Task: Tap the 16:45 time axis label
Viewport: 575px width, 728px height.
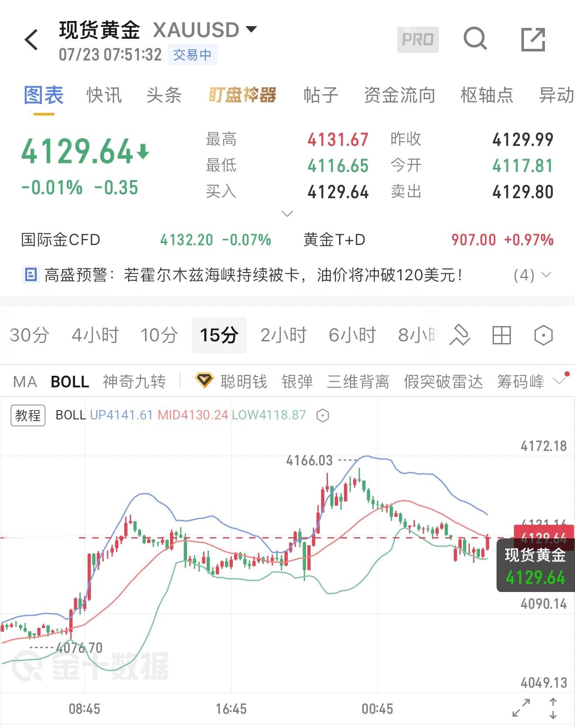Action: 231,709
